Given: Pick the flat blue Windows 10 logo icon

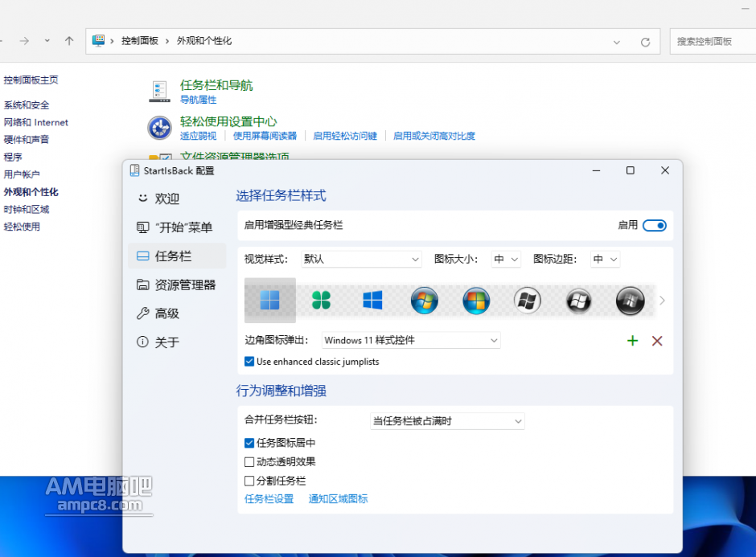Looking at the screenshot, I should click(372, 300).
